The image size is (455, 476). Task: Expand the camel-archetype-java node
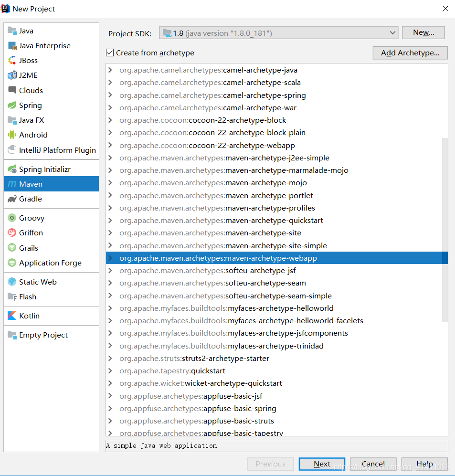tap(110, 70)
